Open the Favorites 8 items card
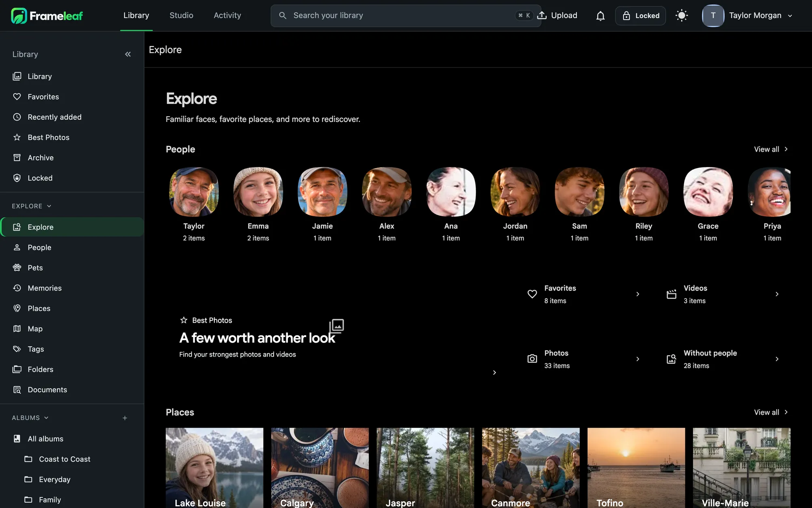This screenshot has width=812, height=508. (x=583, y=294)
